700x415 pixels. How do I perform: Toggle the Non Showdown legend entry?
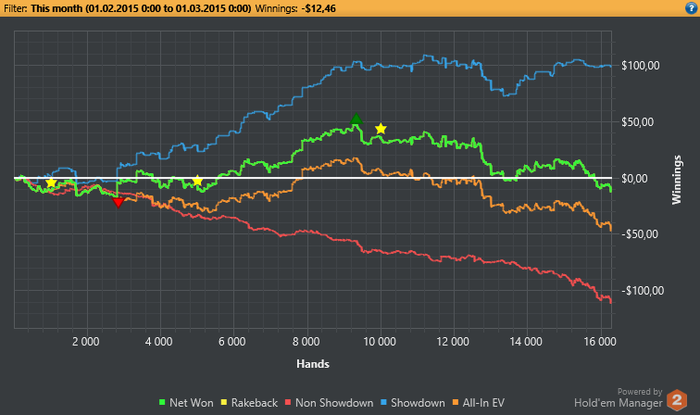tap(329, 403)
